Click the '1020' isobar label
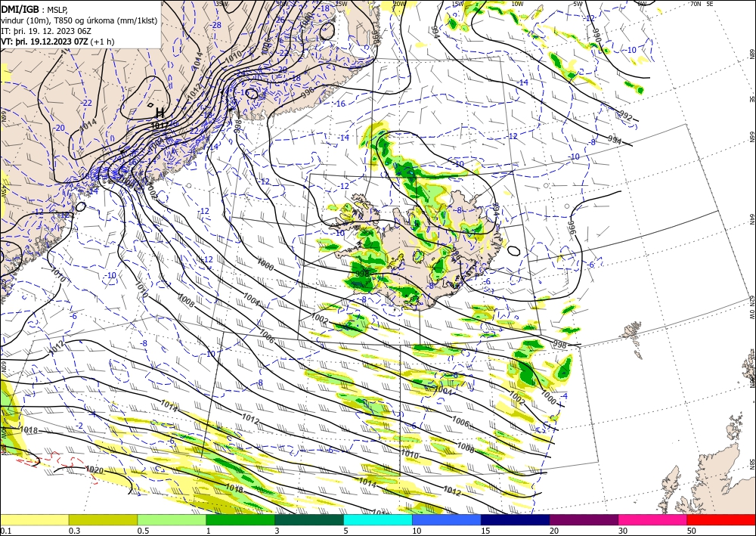This screenshot has width=756, height=536. point(94,469)
